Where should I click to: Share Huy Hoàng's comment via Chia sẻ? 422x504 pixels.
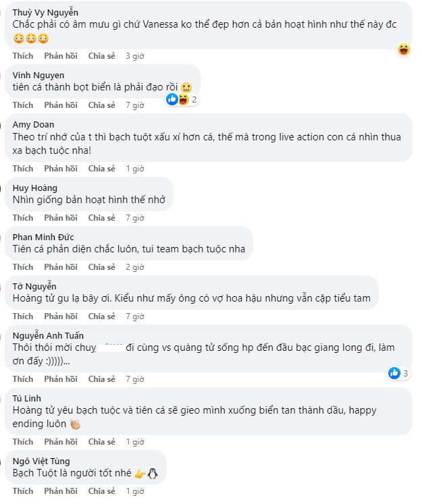coord(101,218)
